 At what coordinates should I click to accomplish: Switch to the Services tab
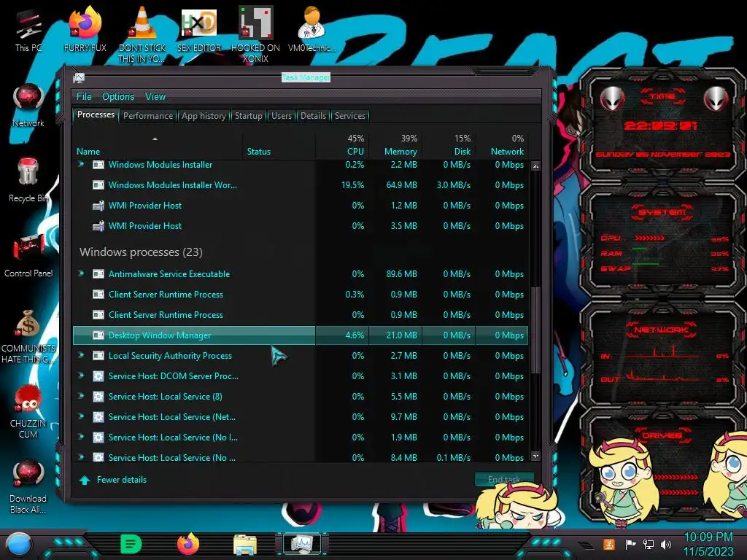[350, 116]
